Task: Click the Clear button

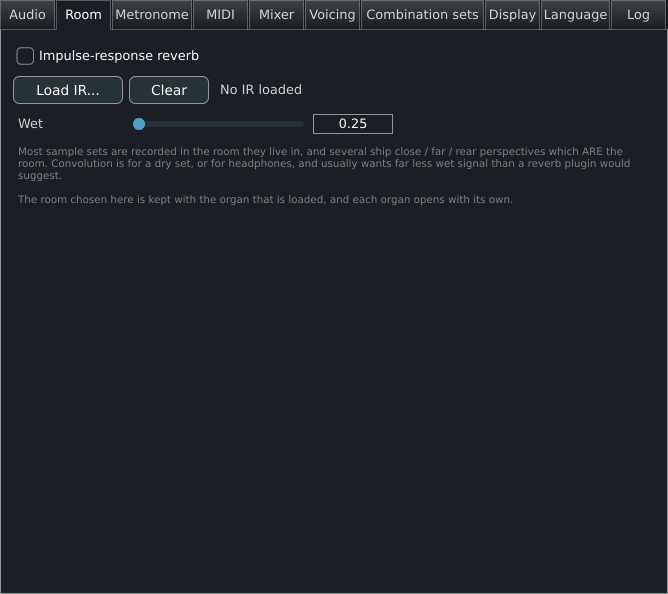Action: point(169,90)
